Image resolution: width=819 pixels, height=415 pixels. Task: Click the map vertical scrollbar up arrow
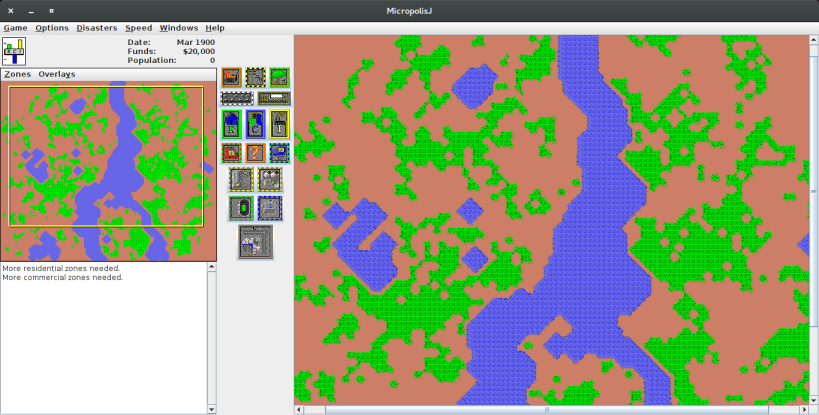pos(814,40)
